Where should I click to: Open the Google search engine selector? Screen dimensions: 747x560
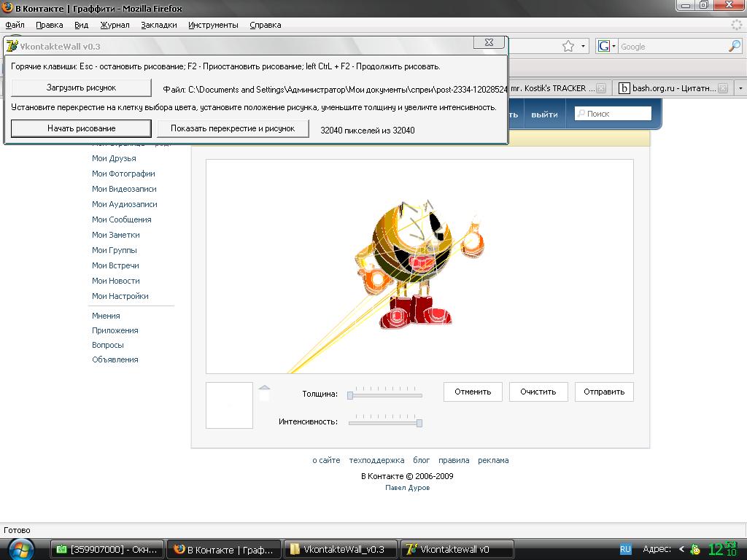click(607, 46)
